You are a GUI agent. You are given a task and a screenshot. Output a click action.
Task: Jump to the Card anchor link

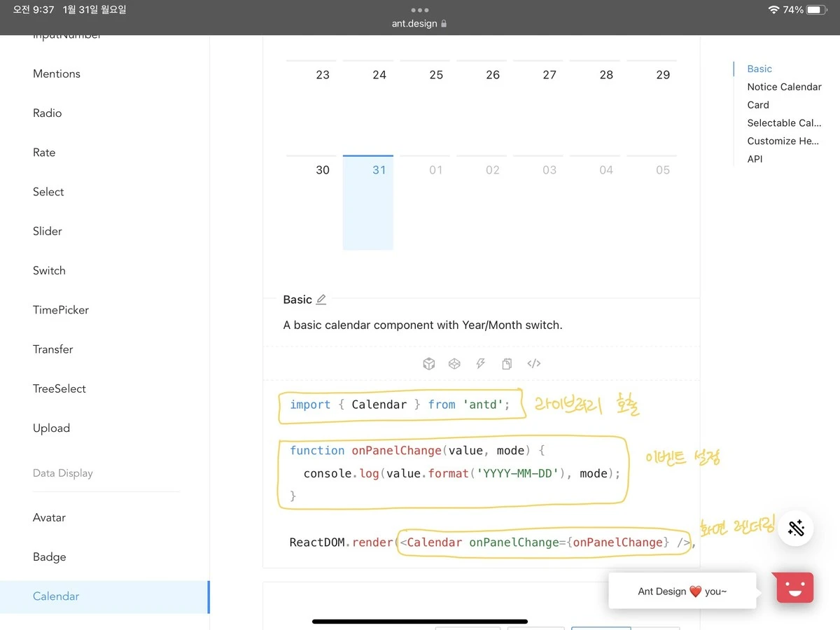point(758,105)
